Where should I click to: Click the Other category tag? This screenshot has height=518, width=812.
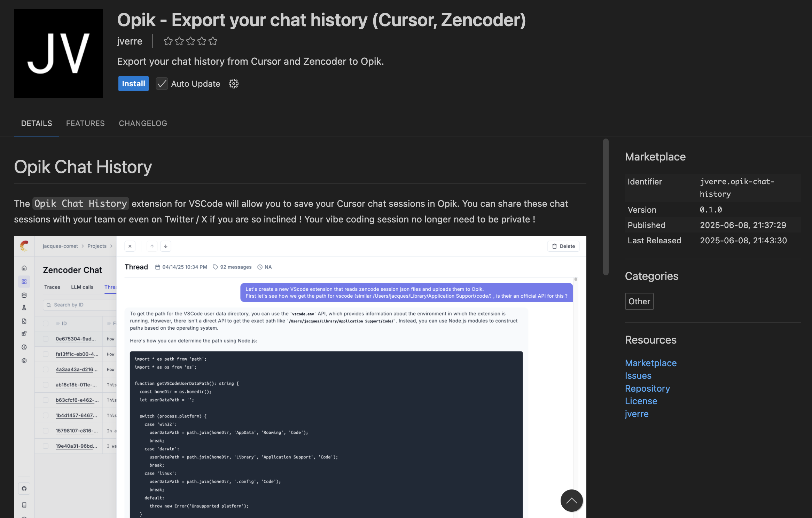click(639, 301)
